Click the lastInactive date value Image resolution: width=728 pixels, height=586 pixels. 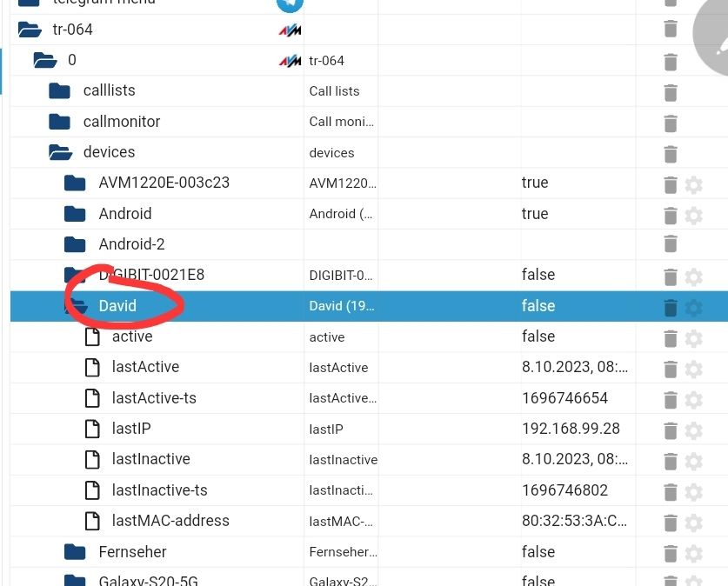575,459
